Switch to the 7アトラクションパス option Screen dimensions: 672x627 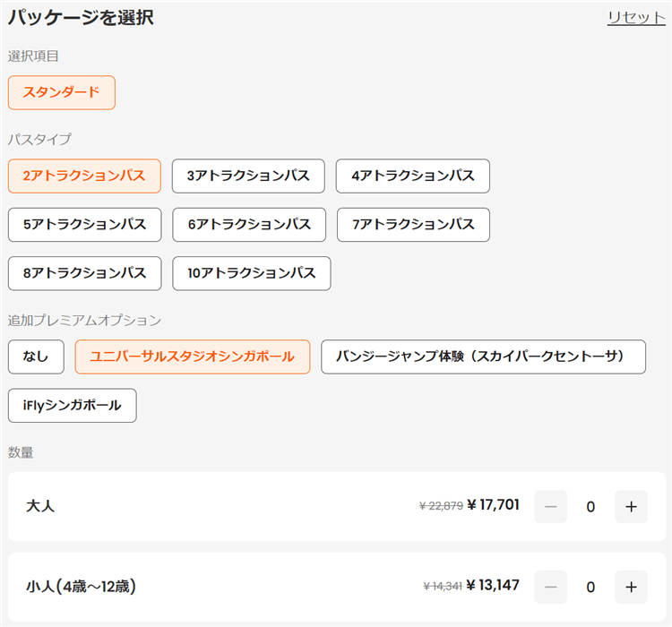(x=413, y=225)
